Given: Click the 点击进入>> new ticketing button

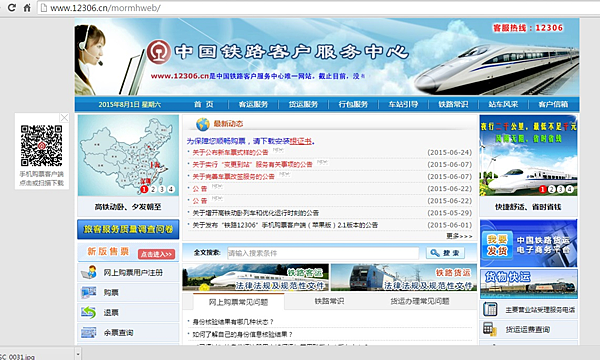Looking at the screenshot, I should coord(157,254).
